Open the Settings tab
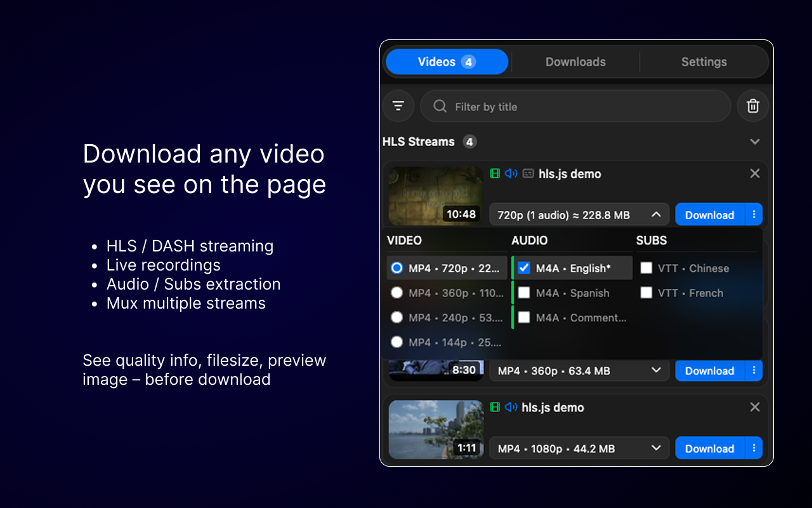This screenshot has height=508, width=812. point(704,62)
